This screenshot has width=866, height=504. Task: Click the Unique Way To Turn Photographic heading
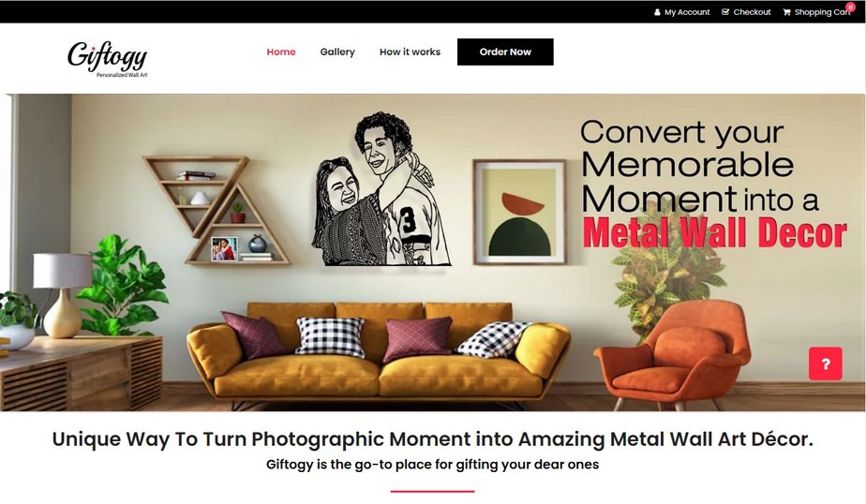433,439
